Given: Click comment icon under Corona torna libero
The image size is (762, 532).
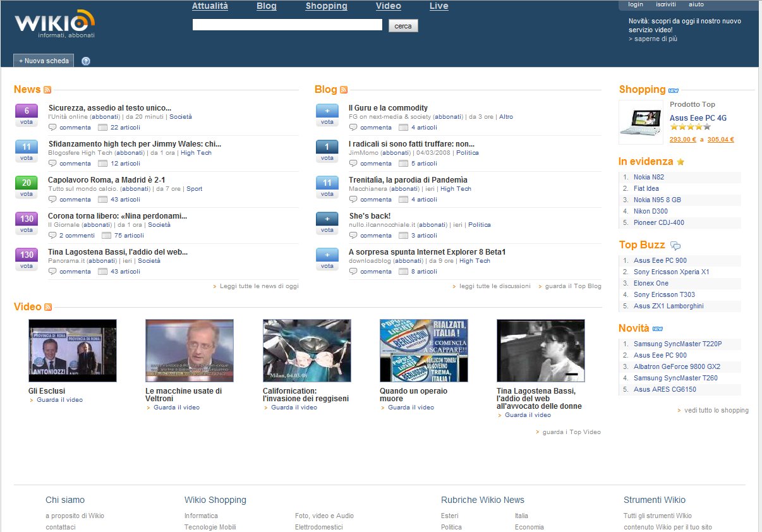Looking at the screenshot, I should pos(52,236).
